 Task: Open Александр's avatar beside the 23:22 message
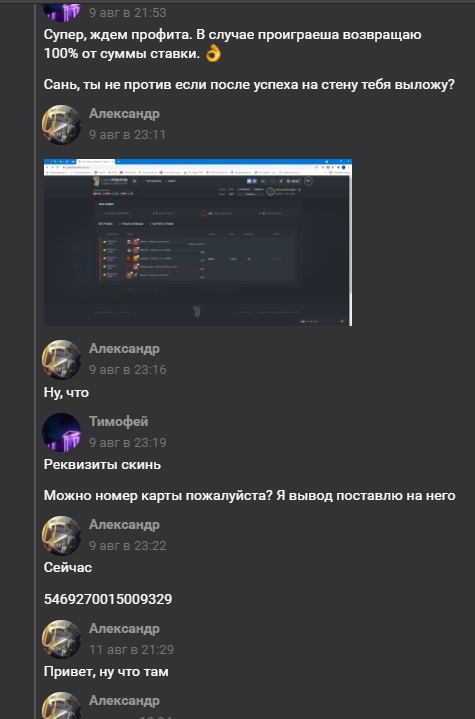61,535
